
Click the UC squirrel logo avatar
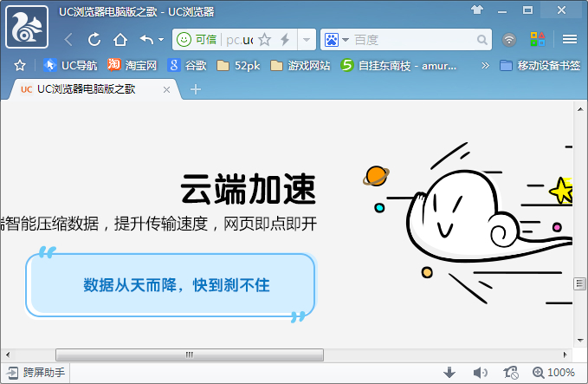pos(27,27)
